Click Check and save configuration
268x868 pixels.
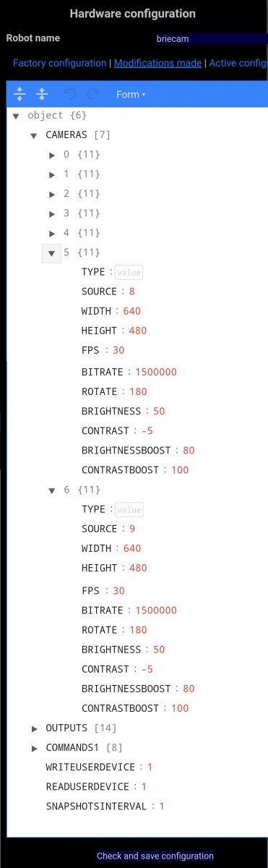tap(155, 856)
